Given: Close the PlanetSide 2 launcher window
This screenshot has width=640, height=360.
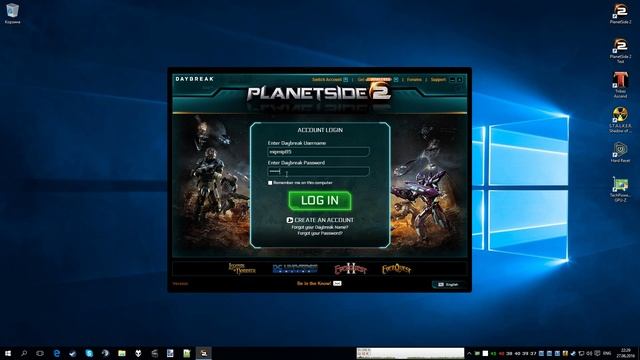Looking at the screenshot, I should [460, 80].
